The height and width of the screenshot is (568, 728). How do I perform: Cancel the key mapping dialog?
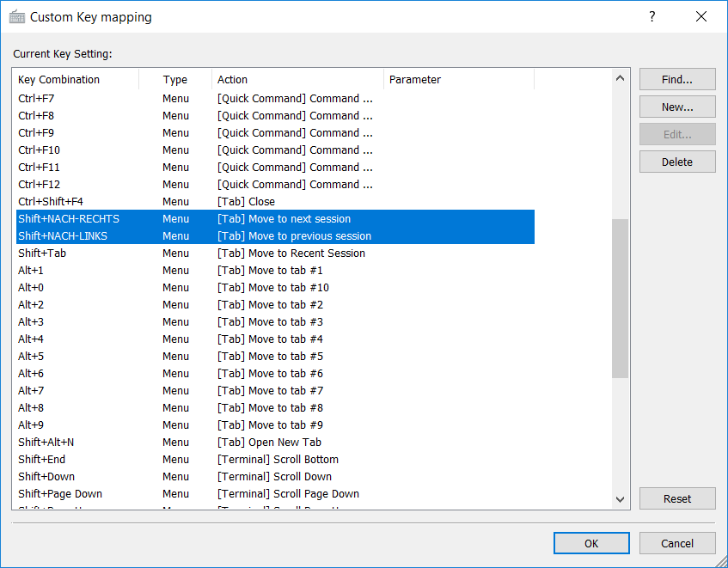coord(676,543)
